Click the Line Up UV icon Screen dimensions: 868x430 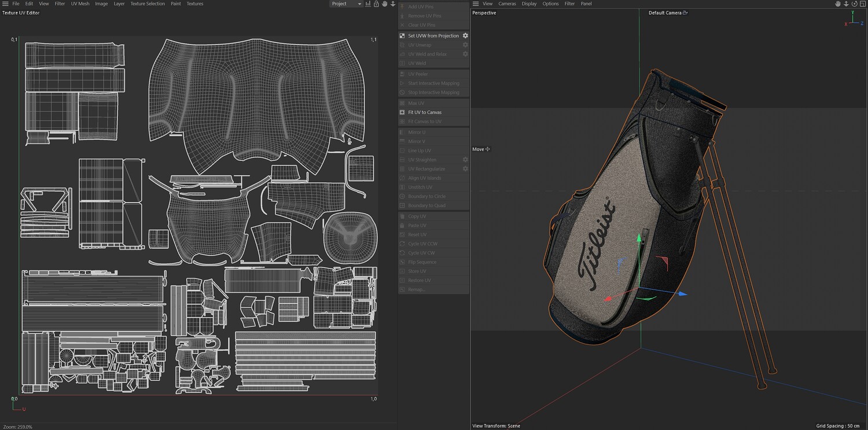pos(403,150)
